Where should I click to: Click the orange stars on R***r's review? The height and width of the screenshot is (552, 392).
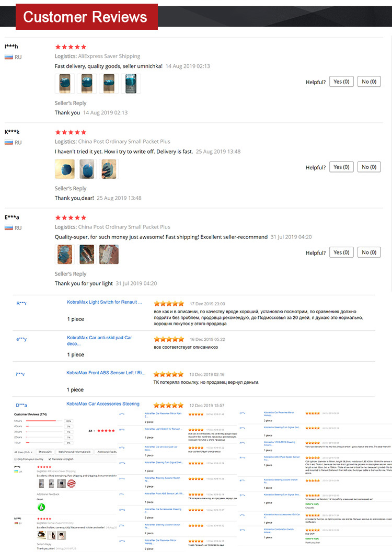(x=168, y=304)
